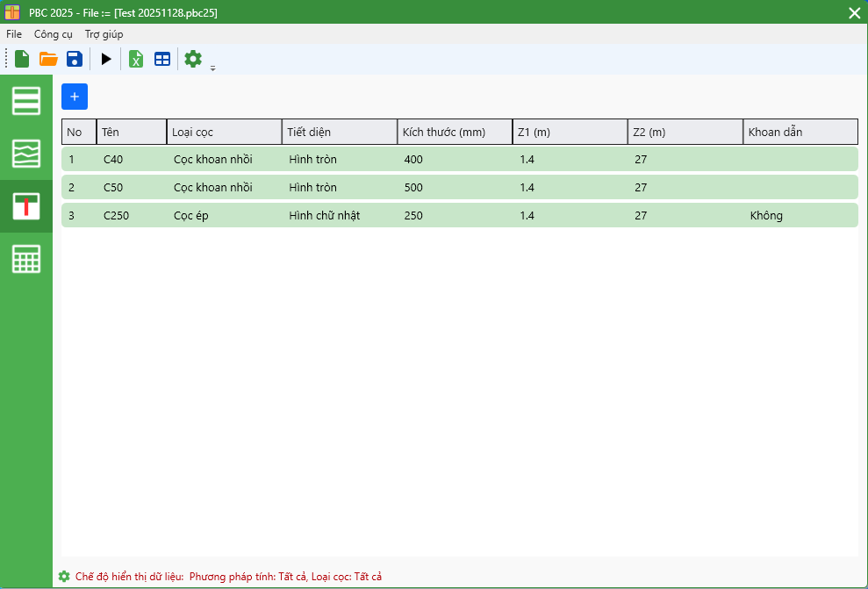Click the new file icon in toolbar
The height and width of the screenshot is (589, 868).
22,59
